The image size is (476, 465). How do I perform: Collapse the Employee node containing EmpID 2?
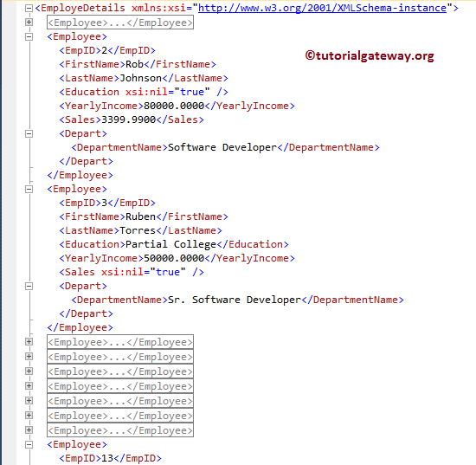[x=29, y=36]
